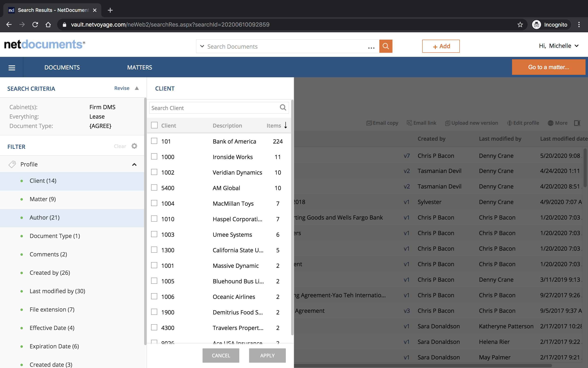Image resolution: width=588 pixels, height=368 pixels.
Task: Open the hamburger navigation menu
Action: (12, 67)
